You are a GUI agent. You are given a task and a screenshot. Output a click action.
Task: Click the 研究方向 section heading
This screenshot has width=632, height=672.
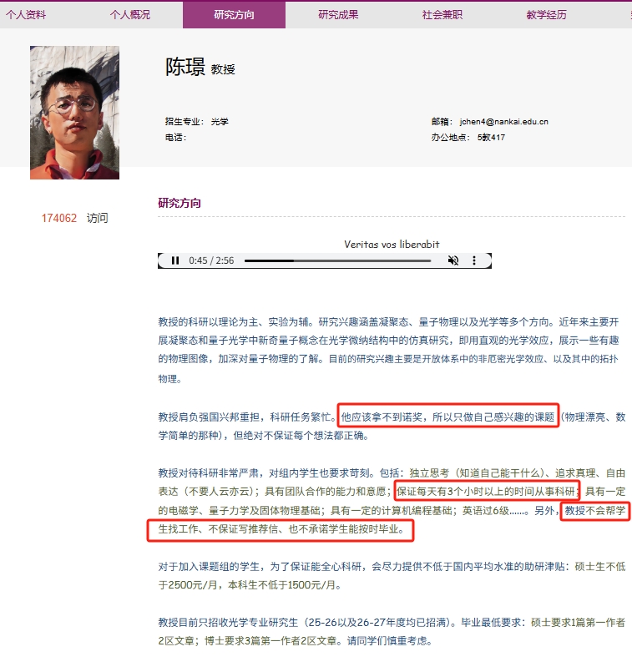pos(179,203)
